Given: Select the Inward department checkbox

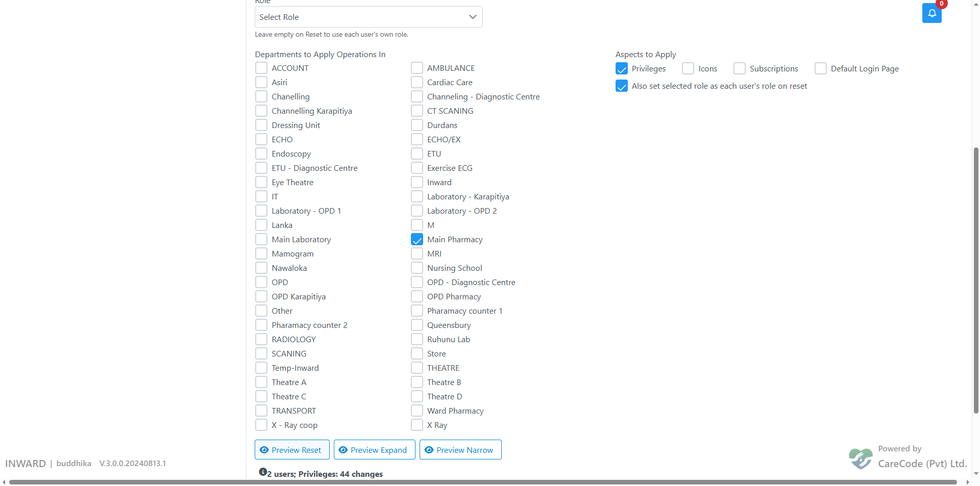Looking at the screenshot, I should [416, 182].
